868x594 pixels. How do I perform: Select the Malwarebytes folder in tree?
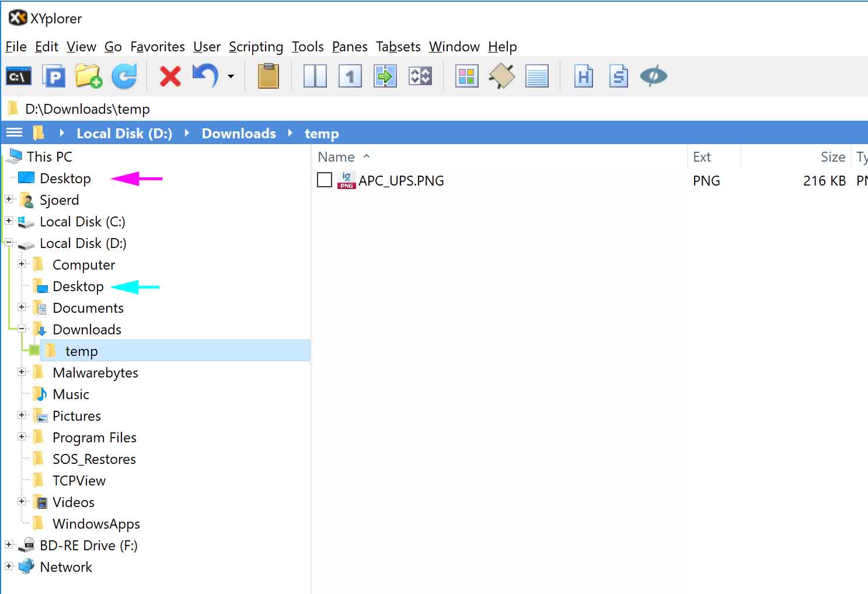(x=95, y=373)
